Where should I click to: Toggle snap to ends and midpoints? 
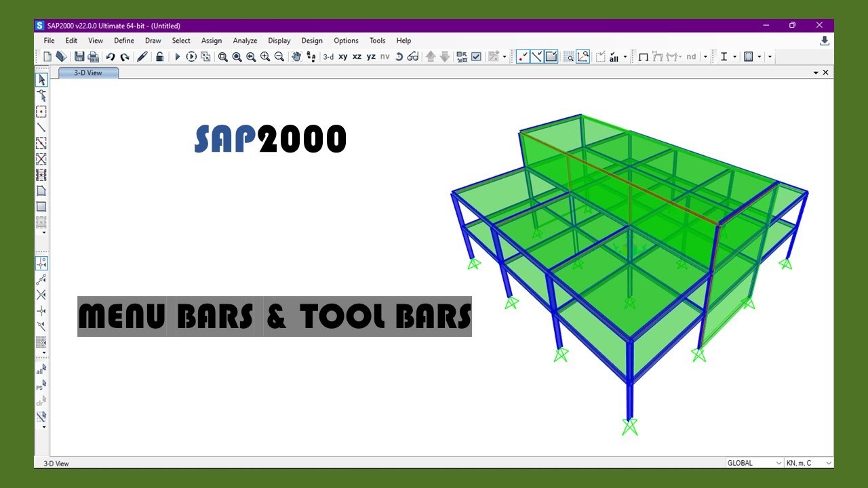41,279
